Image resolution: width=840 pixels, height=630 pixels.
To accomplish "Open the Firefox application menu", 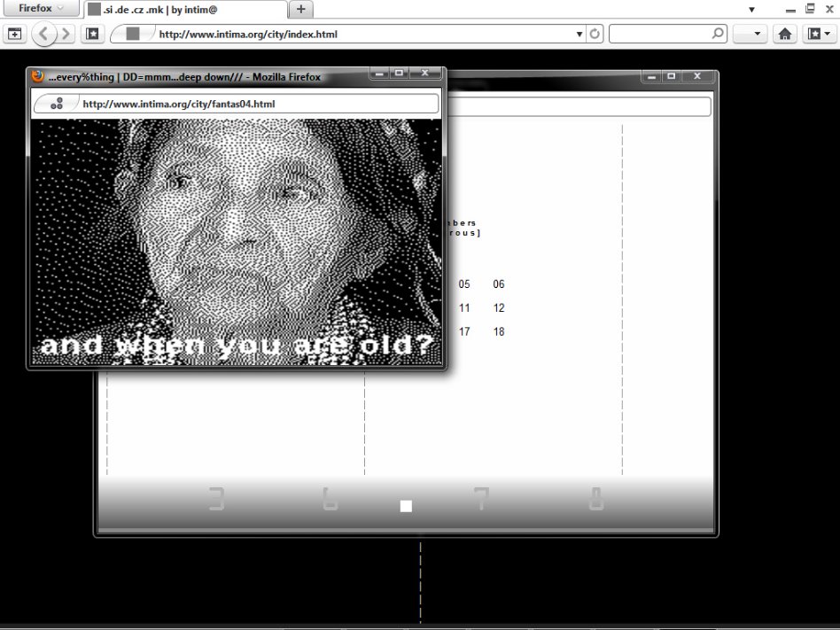I will point(42,8).
